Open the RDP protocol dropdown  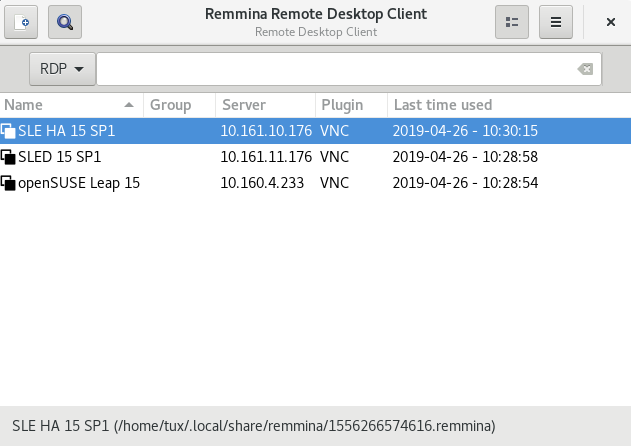click(62, 69)
